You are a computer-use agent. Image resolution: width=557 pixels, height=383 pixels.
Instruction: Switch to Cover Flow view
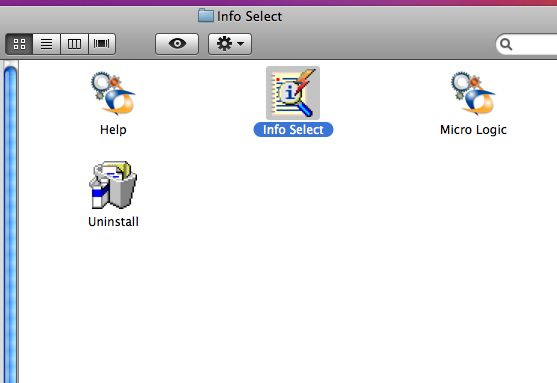[x=102, y=44]
